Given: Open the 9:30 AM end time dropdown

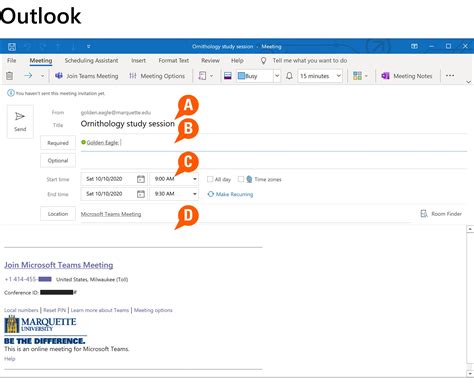Looking at the screenshot, I should point(195,194).
